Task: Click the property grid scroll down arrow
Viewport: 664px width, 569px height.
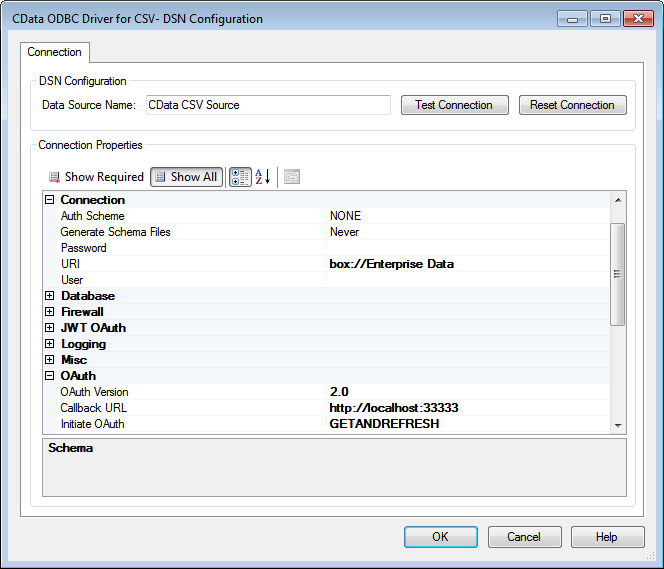Action: coord(618,425)
